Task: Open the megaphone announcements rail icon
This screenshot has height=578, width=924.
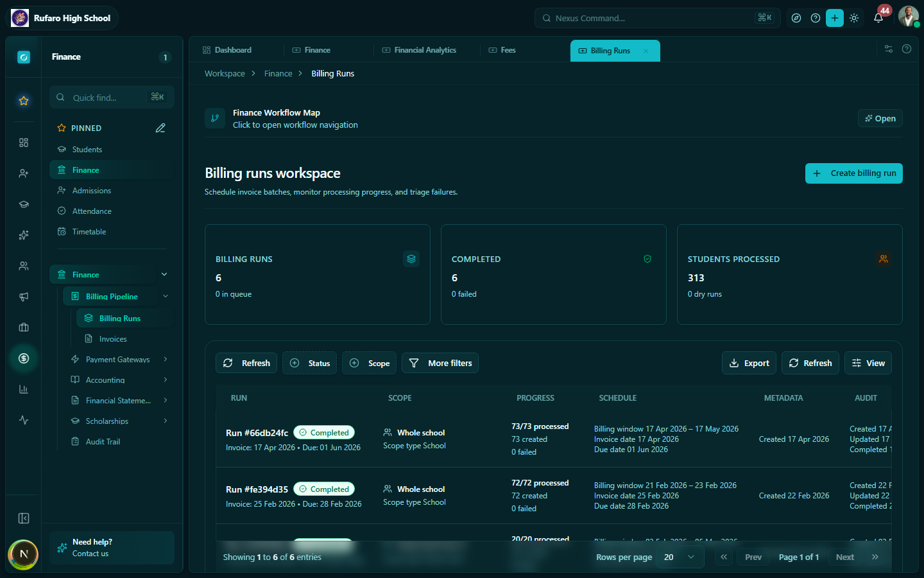Action: tap(24, 297)
